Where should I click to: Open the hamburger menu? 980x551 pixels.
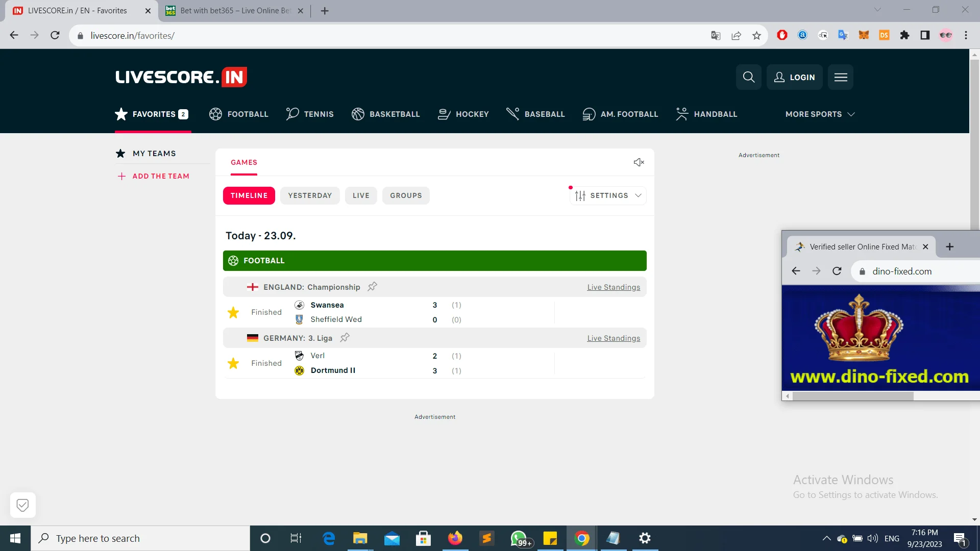[840, 77]
